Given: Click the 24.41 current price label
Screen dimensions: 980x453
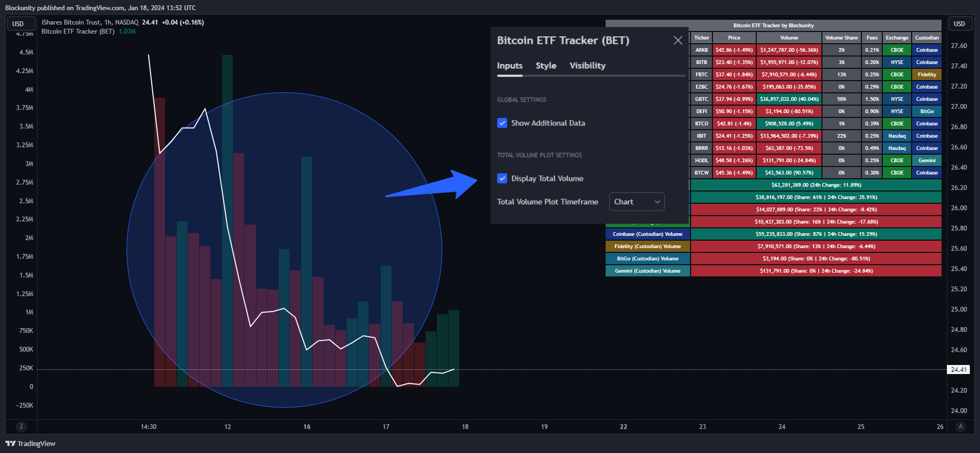Looking at the screenshot, I should (x=959, y=369).
